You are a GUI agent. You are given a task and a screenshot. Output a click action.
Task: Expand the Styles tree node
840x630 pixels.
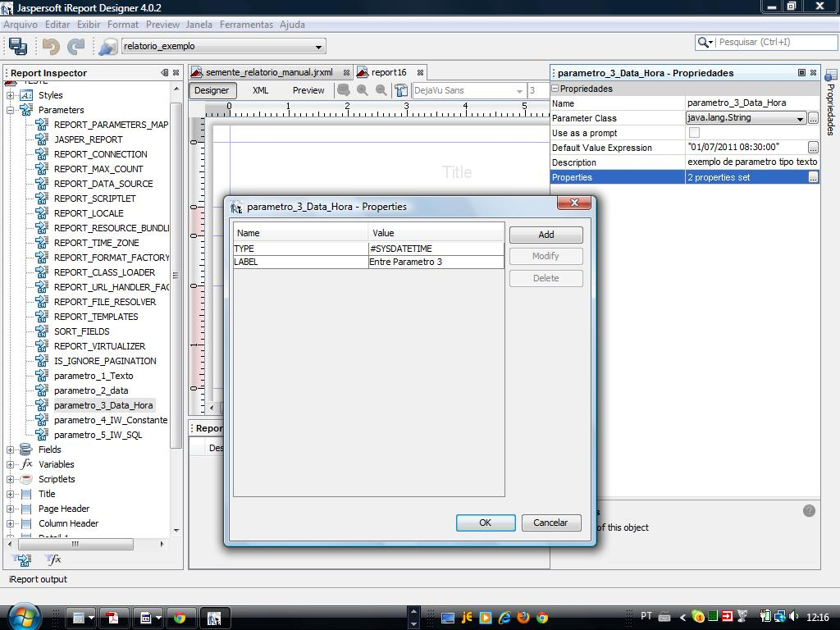(10, 95)
